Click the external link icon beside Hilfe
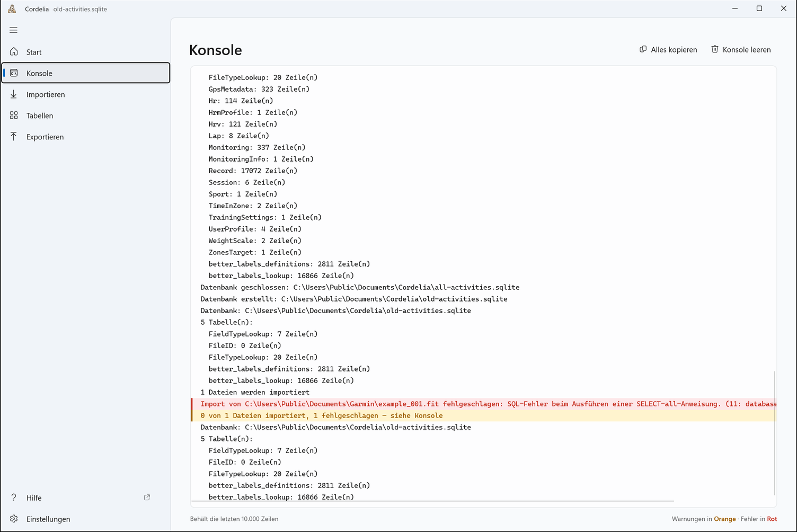797x532 pixels. tap(147, 498)
